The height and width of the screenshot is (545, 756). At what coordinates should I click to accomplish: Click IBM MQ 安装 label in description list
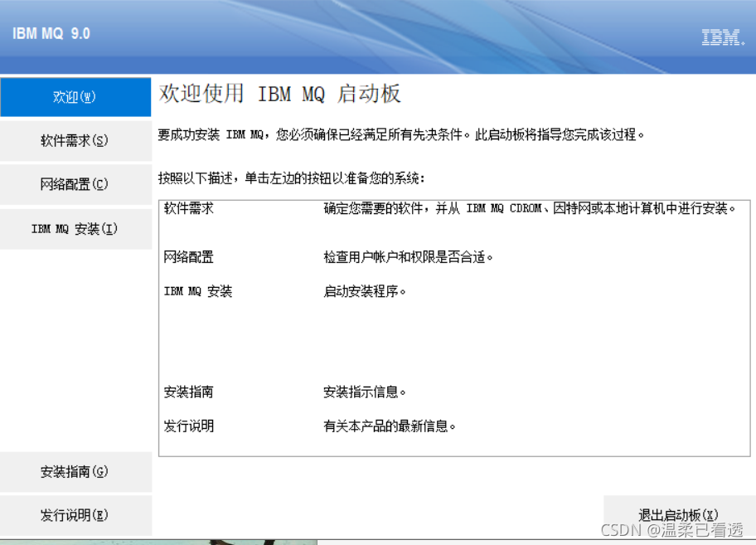[x=198, y=291]
